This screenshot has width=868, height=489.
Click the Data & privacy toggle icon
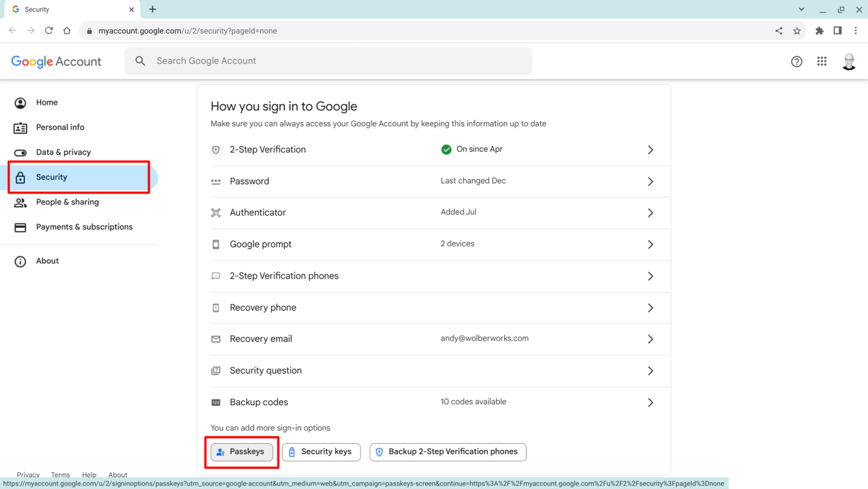coord(20,153)
